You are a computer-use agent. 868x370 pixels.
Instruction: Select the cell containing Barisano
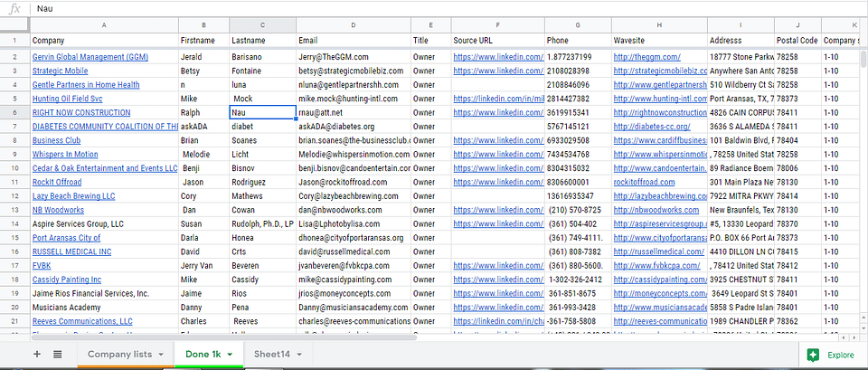(262, 57)
